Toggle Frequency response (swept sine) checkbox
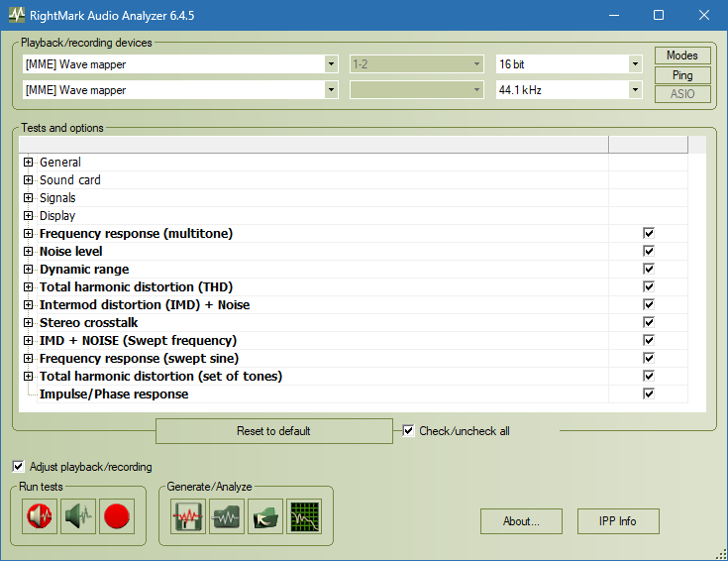Viewport: 728px width, 561px height. point(649,358)
